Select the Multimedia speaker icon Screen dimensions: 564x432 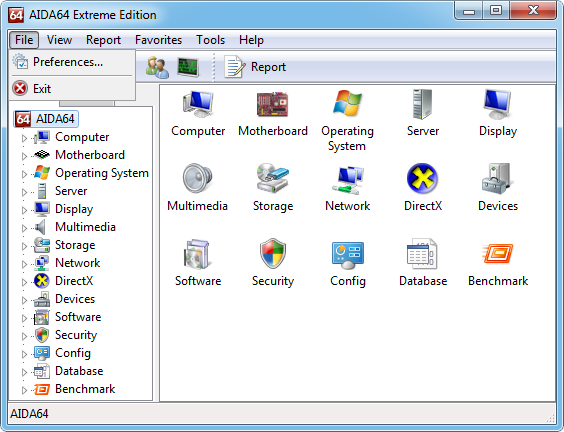pyautogui.click(x=197, y=178)
